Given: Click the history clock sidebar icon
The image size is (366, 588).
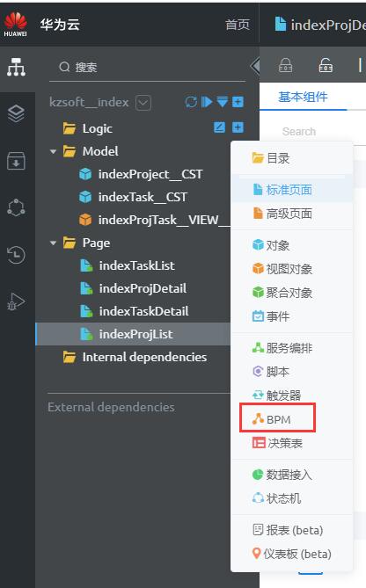Looking at the screenshot, I should tap(16, 255).
